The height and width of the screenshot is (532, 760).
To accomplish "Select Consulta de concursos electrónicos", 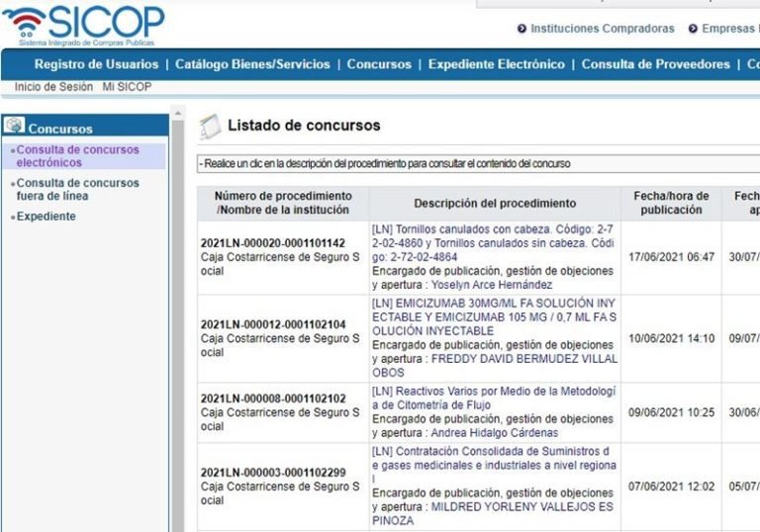I will pyautogui.click(x=77, y=156).
